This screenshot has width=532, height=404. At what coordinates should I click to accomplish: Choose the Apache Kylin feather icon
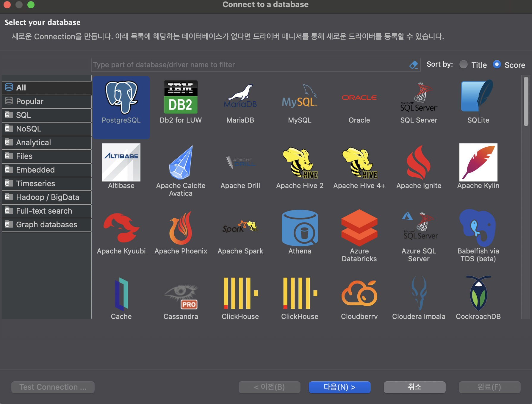click(x=478, y=162)
